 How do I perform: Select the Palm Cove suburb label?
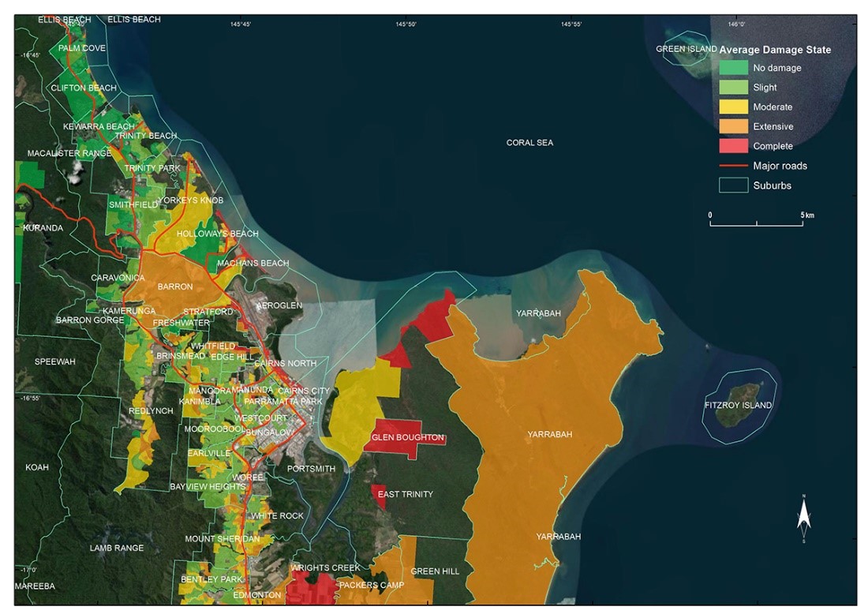pos(82,49)
